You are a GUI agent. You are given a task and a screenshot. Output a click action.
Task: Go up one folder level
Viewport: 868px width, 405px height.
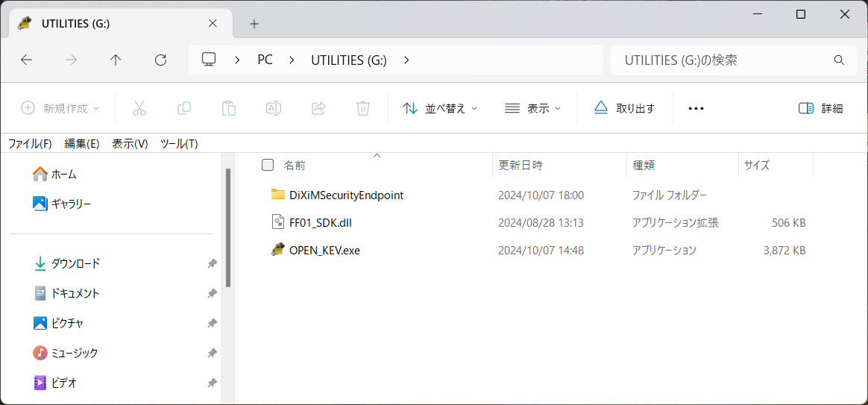tap(115, 60)
